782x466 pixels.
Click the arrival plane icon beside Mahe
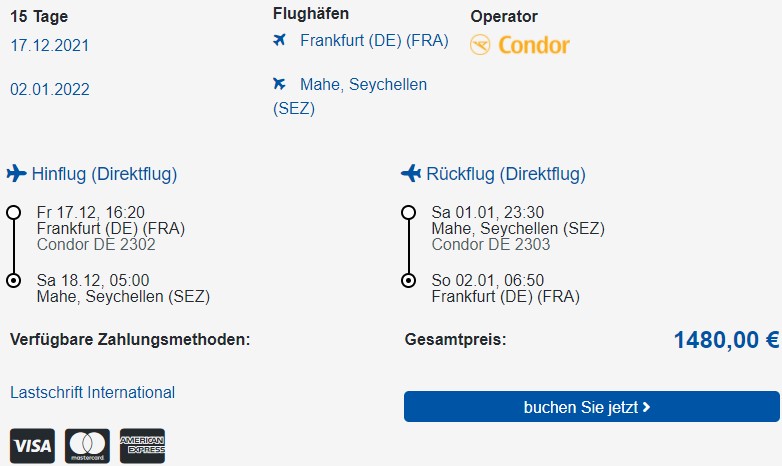click(279, 83)
